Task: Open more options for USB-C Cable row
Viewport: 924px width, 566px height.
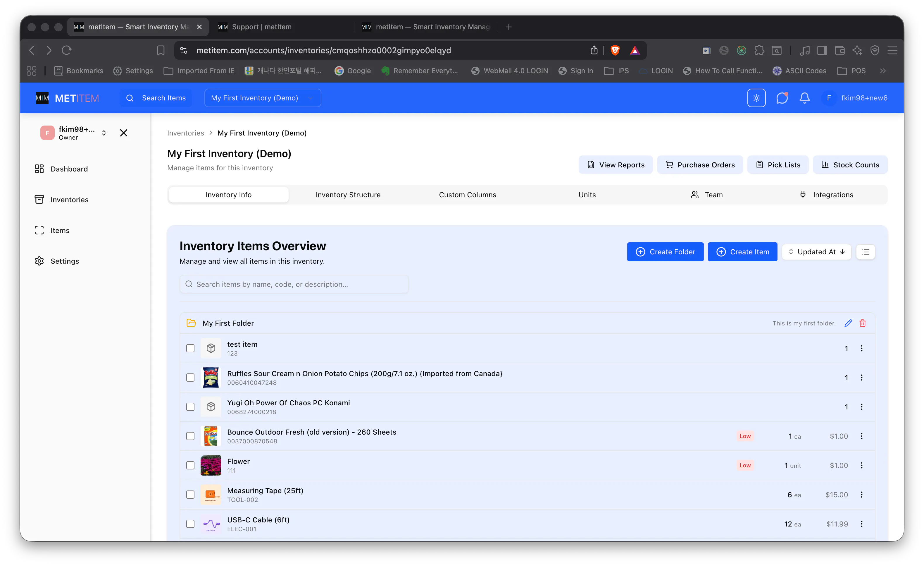Action: point(861,524)
